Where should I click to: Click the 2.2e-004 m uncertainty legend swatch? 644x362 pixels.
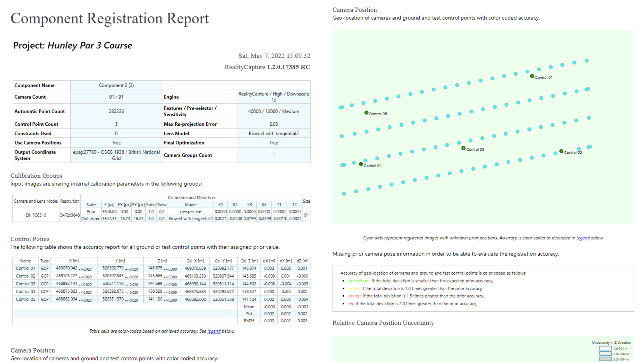point(605,359)
